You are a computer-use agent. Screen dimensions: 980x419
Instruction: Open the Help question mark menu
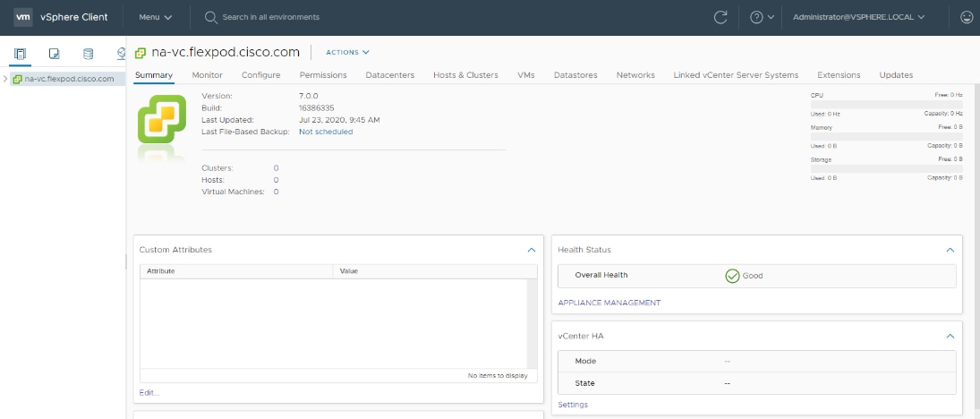click(x=762, y=18)
